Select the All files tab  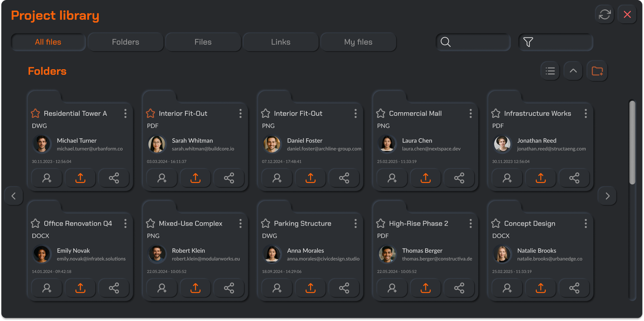[48, 42]
